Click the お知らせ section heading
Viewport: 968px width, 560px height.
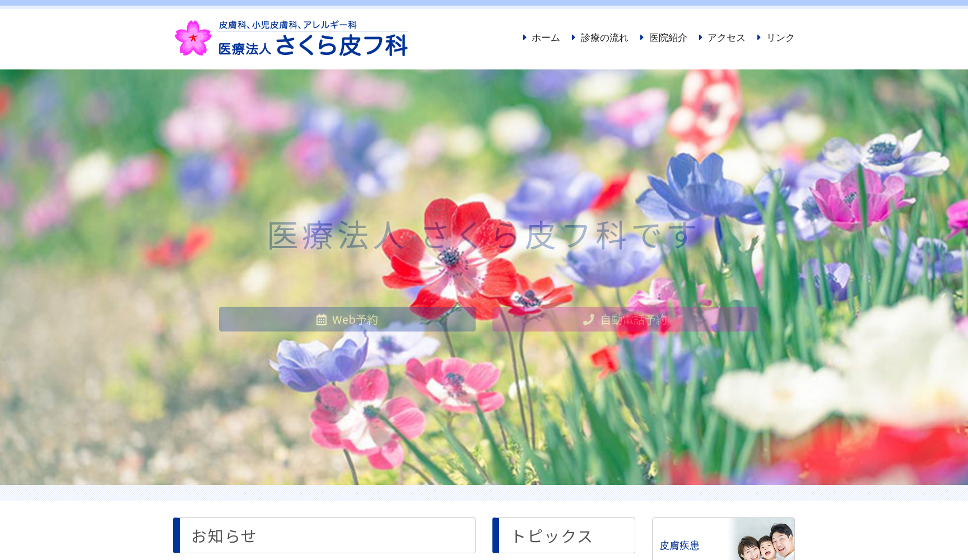click(x=223, y=535)
